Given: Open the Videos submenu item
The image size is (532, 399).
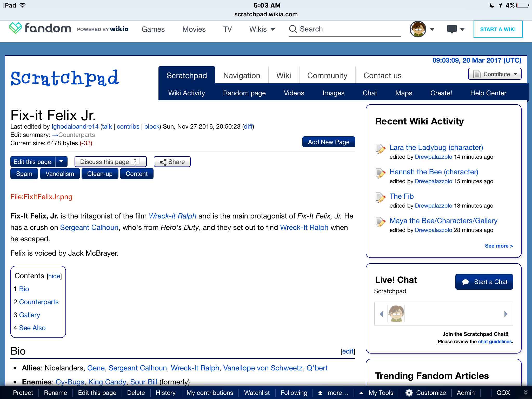Looking at the screenshot, I should pos(294,93).
